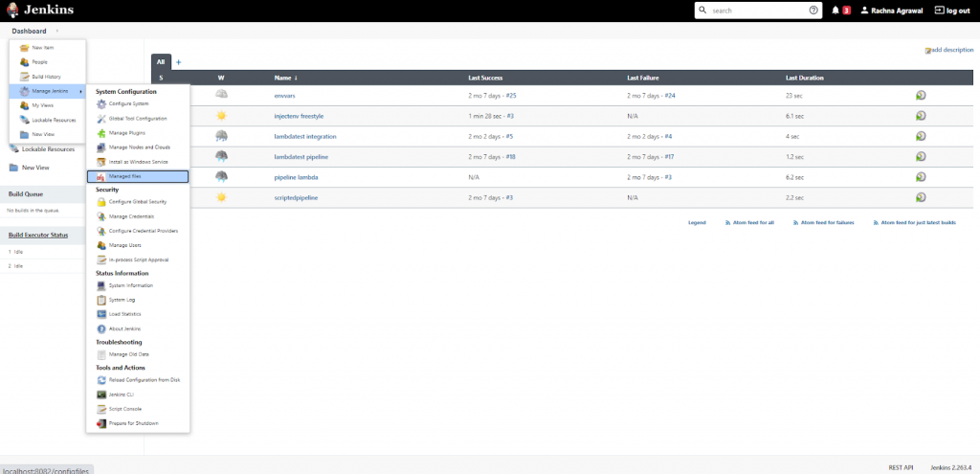Click the System Log clipboard icon
Viewport: 980px width, 474px height.
click(101, 300)
